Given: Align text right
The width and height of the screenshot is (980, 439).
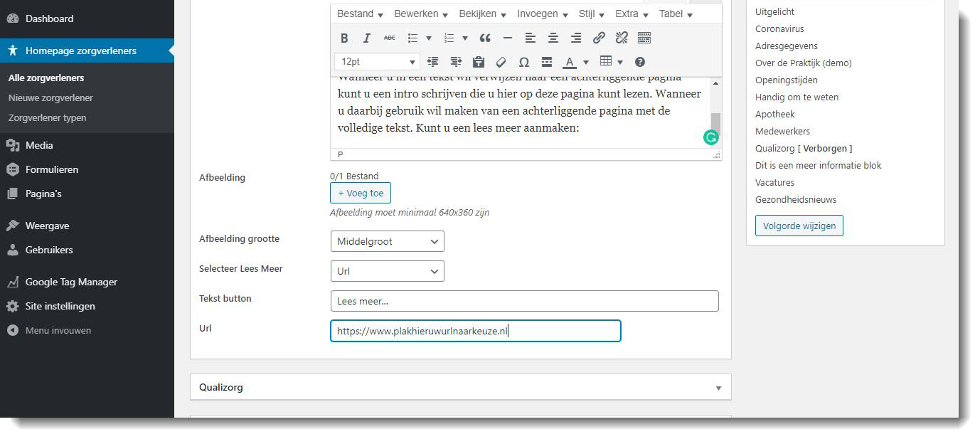Looking at the screenshot, I should [576, 38].
